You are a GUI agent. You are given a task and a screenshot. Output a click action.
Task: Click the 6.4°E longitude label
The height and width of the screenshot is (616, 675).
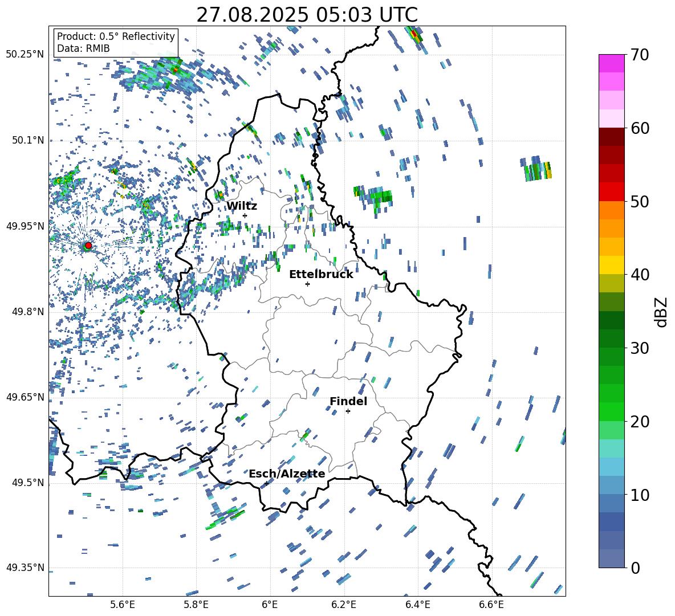pos(417,605)
